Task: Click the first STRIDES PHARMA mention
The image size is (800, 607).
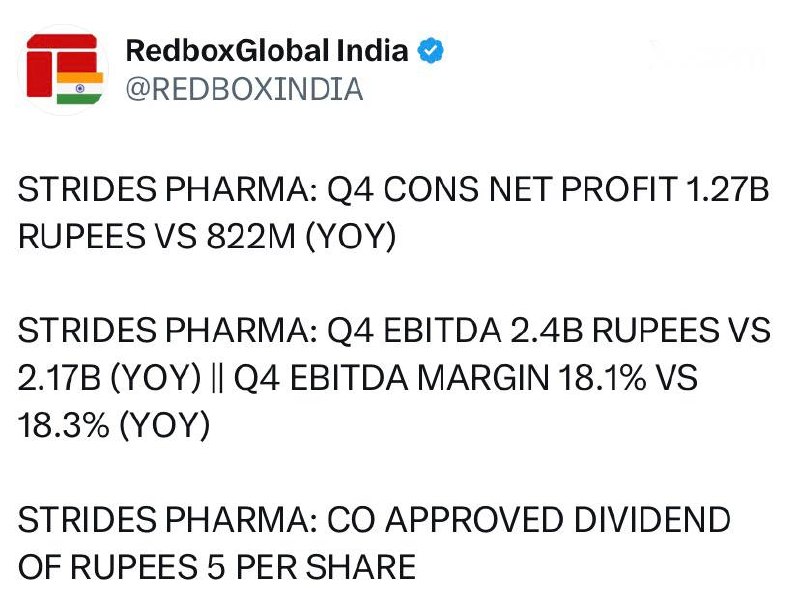Action: coord(168,189)
